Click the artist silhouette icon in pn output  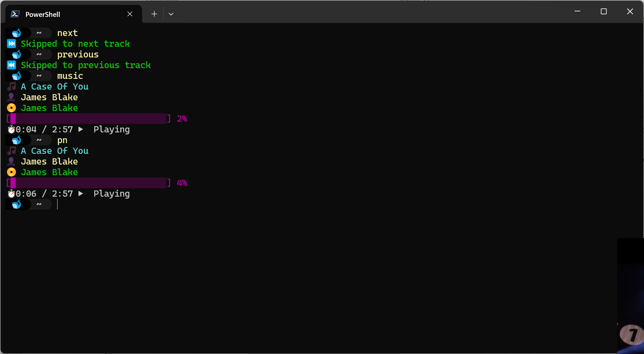click(11, 161)
